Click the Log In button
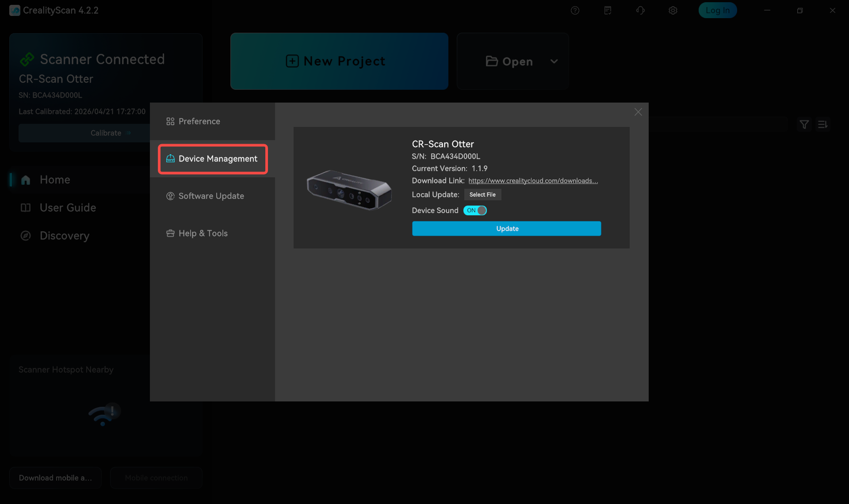The height and width of the screenshot is (504, 849). coord(717,10)
